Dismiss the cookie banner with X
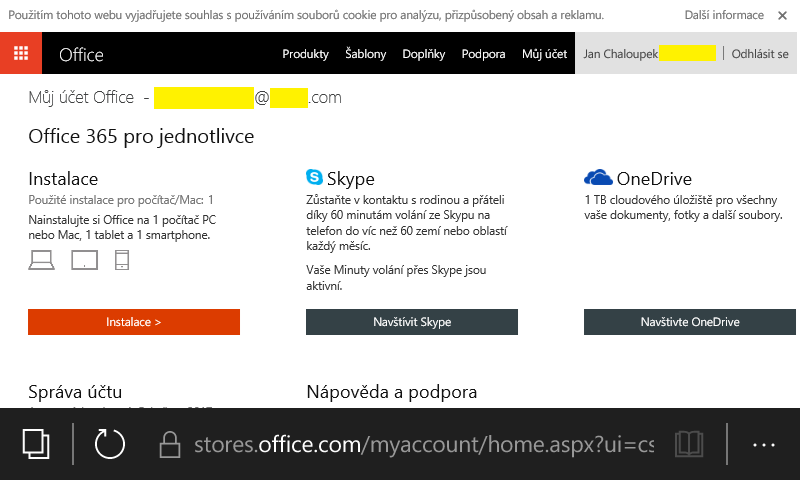The width and height of the screenshot is (800, 480). tap(782, 16)
